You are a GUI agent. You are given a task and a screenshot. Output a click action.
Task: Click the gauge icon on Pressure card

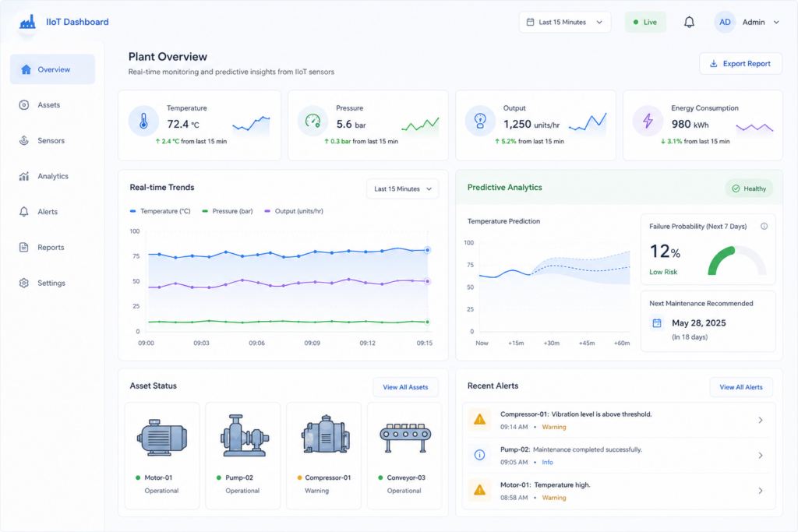pos(312,121)
